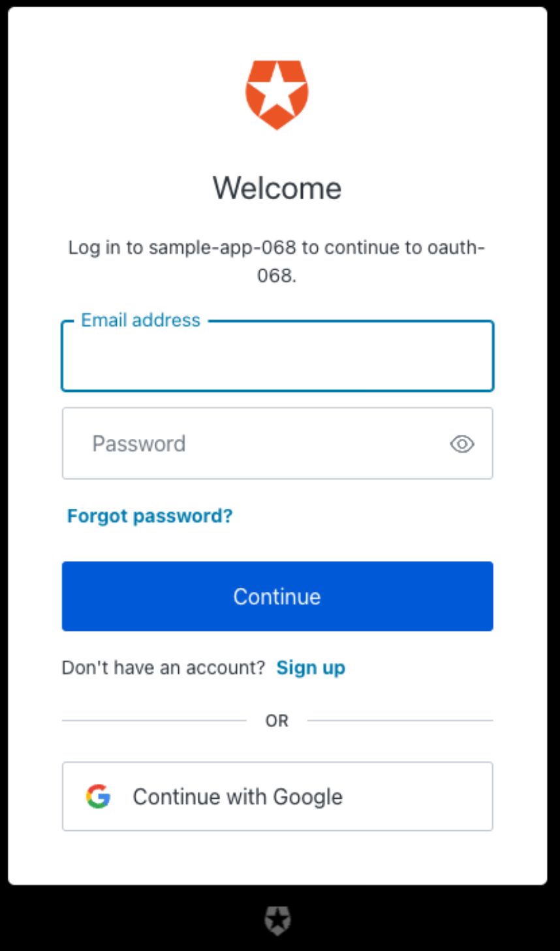
Task: Click the "Don't have an account?" text
Action: [163, 668]
